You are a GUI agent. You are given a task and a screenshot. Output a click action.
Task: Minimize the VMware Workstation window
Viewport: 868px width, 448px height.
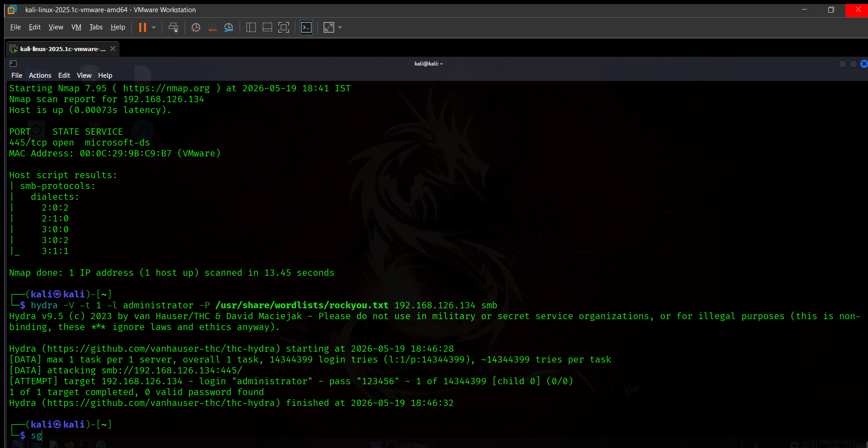(805, 9)
